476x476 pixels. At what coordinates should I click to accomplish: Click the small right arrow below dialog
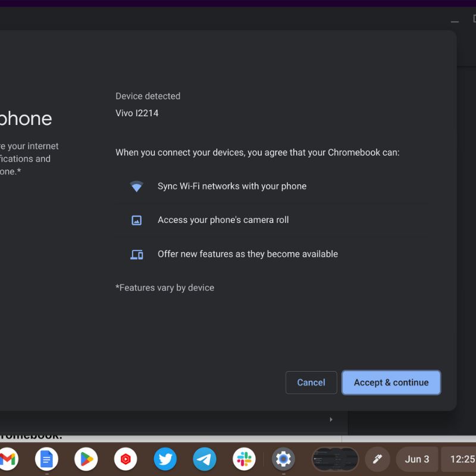pyautogui.click(x=331, y=419)
